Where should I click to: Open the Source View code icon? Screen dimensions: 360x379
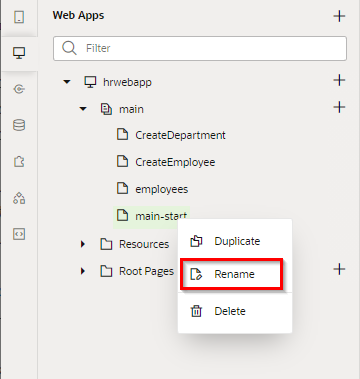[19, 234]
